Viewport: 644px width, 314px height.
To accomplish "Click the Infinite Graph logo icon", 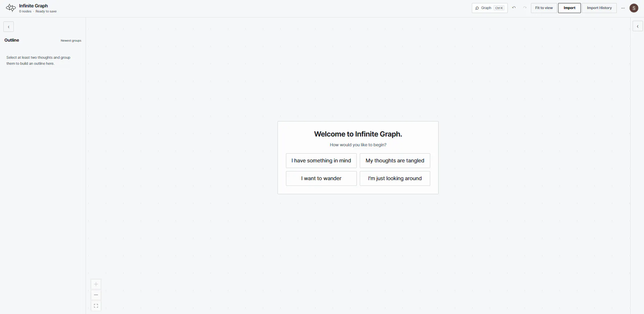I will (11, 8).
